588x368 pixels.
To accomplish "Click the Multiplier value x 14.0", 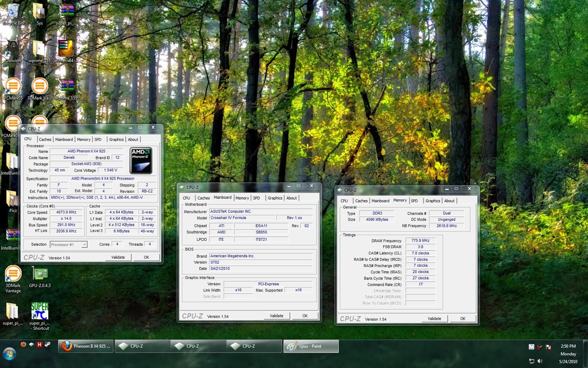I will [x=66, y=219].
